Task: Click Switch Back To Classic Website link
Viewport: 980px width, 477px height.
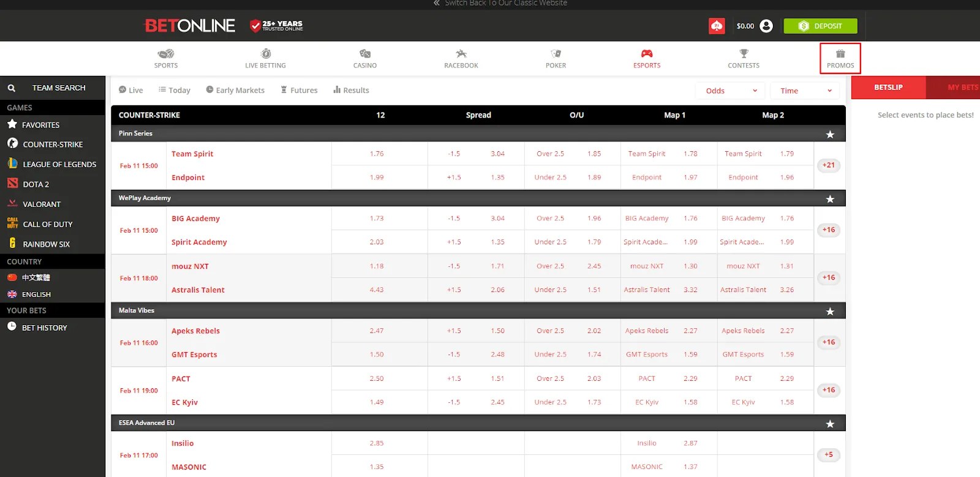Action: coord(500,3)
